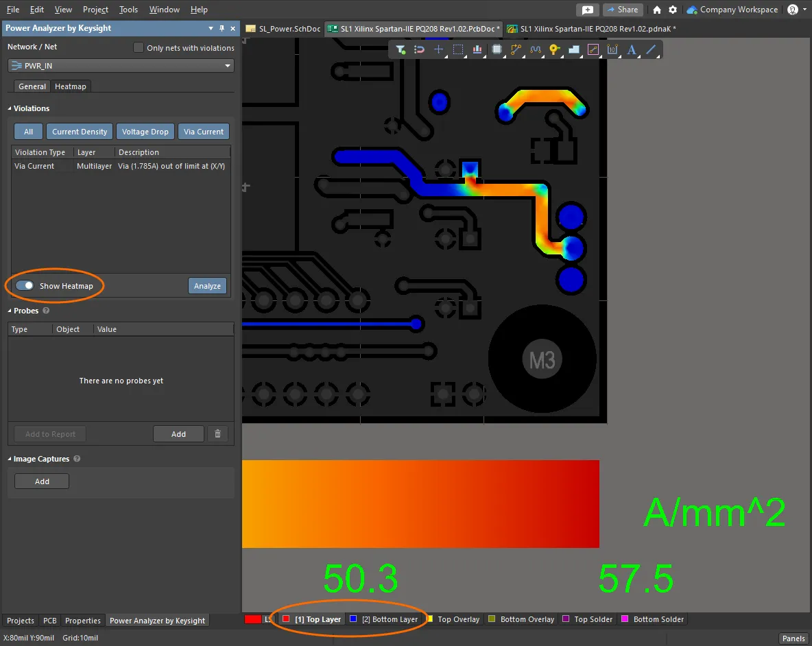This screenshot has width=812, height=646.
Task: Click the selection filter funnel icon
Action: click(x=401, y=49)
